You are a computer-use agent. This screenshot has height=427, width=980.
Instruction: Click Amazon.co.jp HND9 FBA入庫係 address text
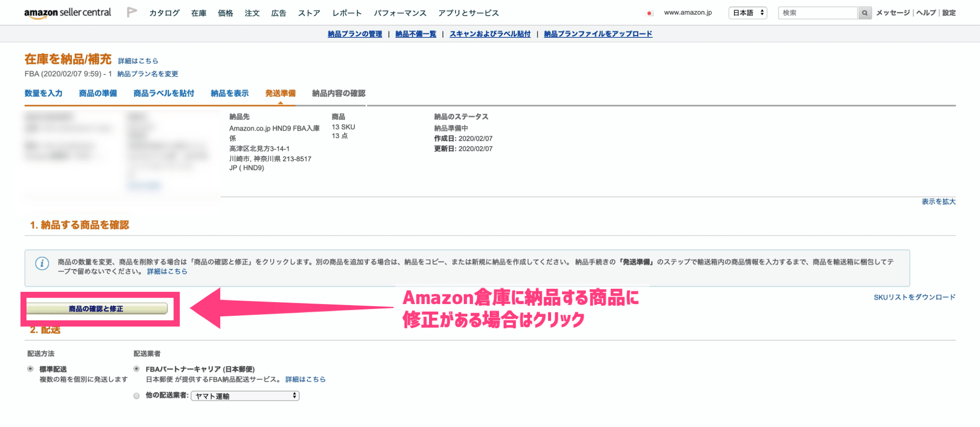click(x=275, y=133)
